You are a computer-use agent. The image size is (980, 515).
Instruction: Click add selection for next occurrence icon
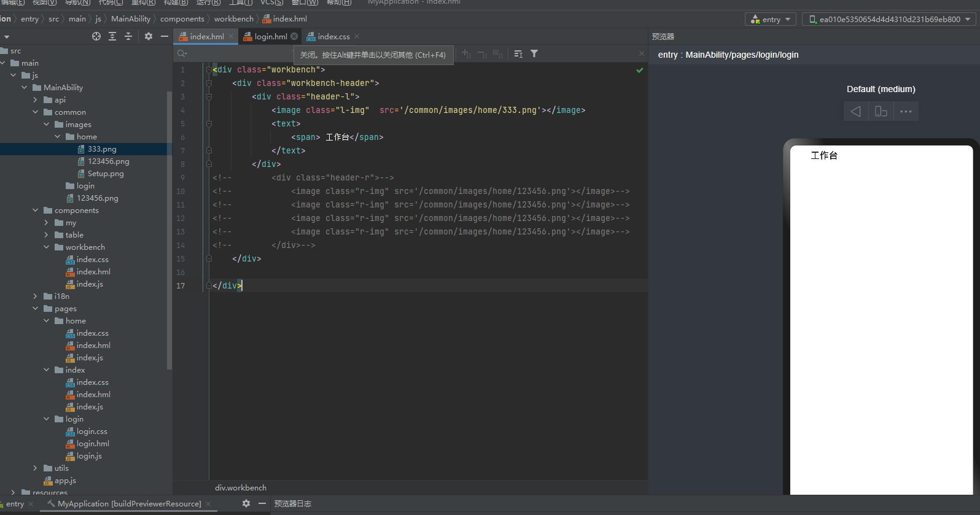pos(467,54)
